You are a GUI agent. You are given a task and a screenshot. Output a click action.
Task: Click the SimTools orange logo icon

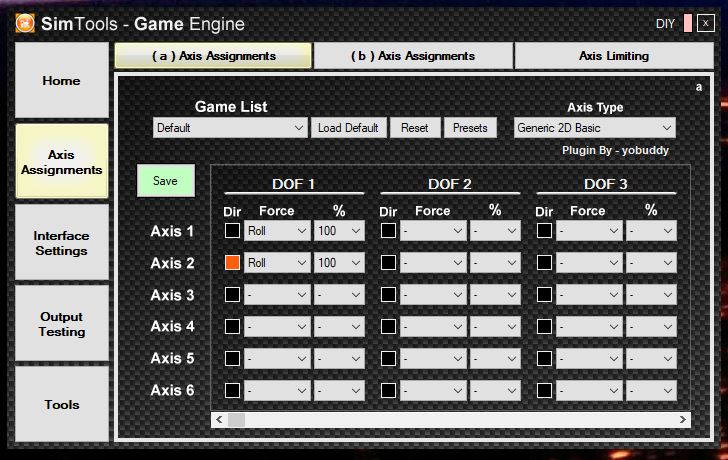click(25, 23)
